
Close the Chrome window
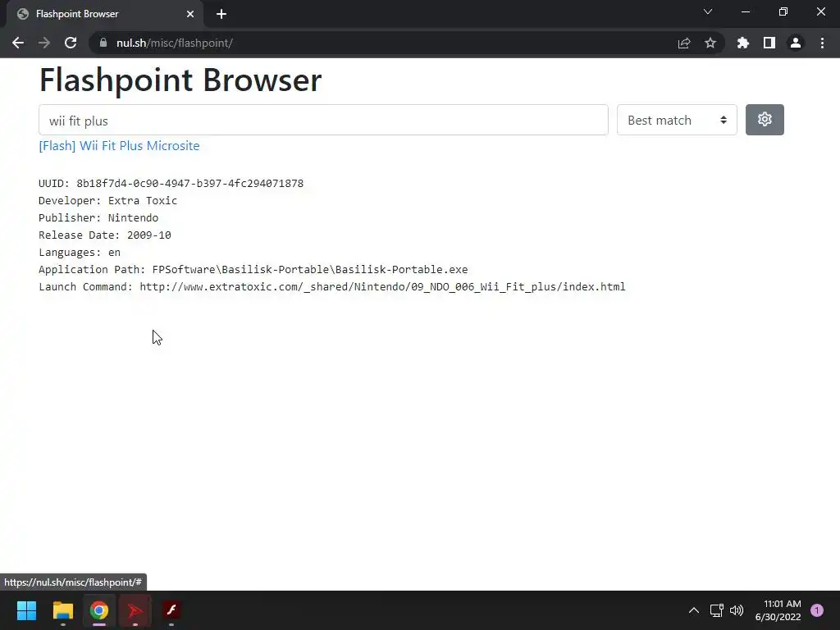point(820,11)
